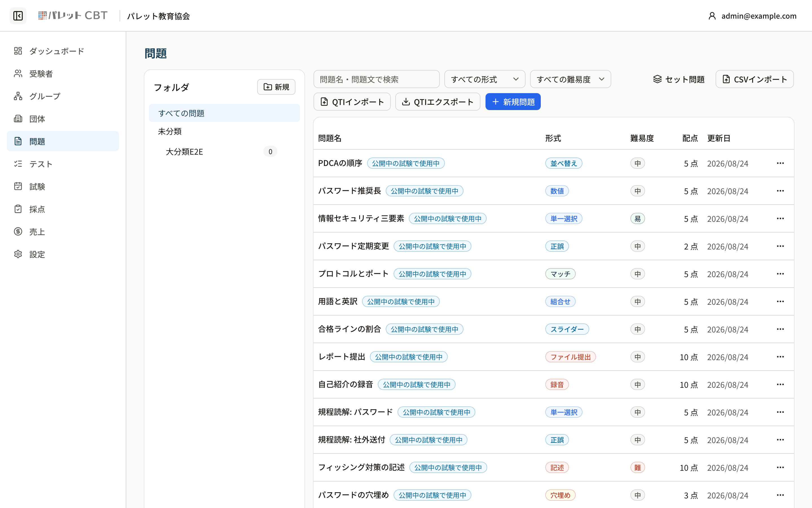Select 問題 in the sidebar
This screenshot has width=812, height=508.
[63, 141]
